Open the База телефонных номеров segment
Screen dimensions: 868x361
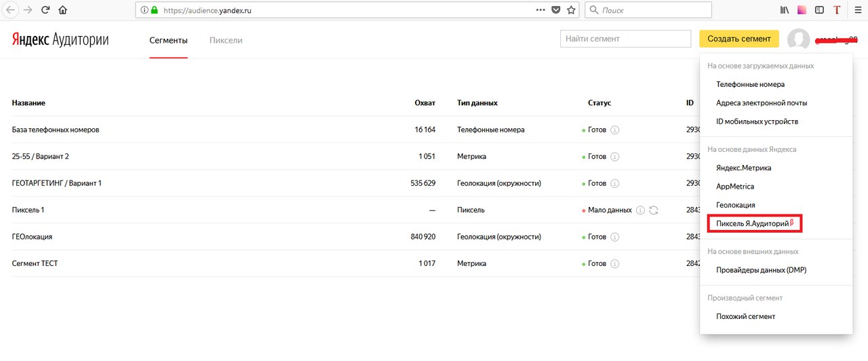coord(56,130)
